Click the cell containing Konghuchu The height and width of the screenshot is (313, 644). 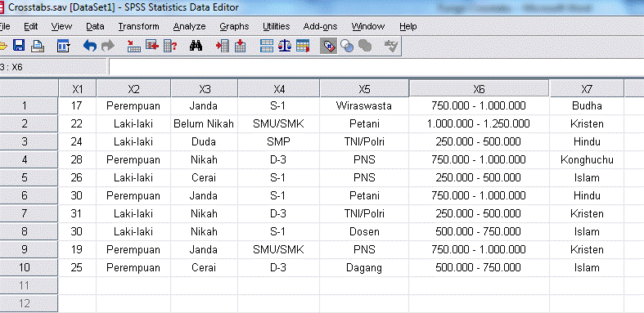[x=587, y=159]
